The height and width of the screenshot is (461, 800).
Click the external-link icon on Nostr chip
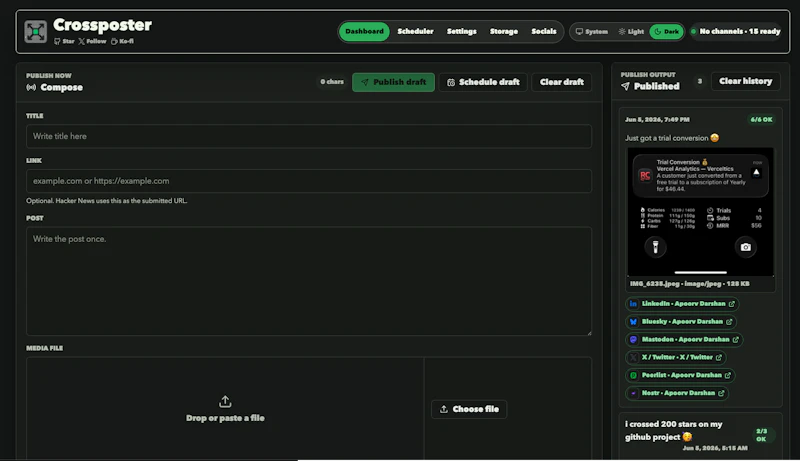(721, 393)
